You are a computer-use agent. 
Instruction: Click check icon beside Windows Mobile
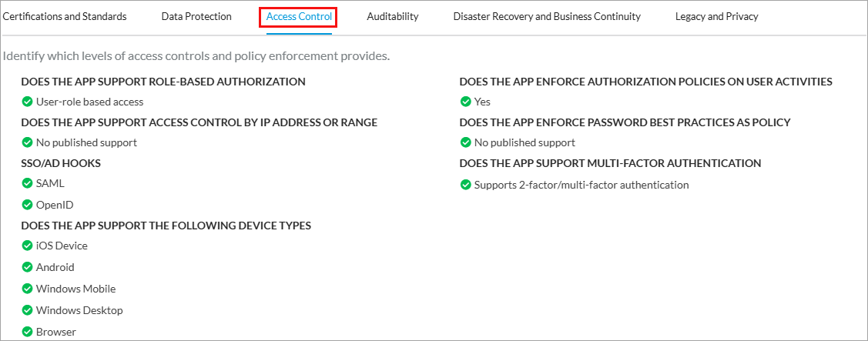[x=27, y=289]
